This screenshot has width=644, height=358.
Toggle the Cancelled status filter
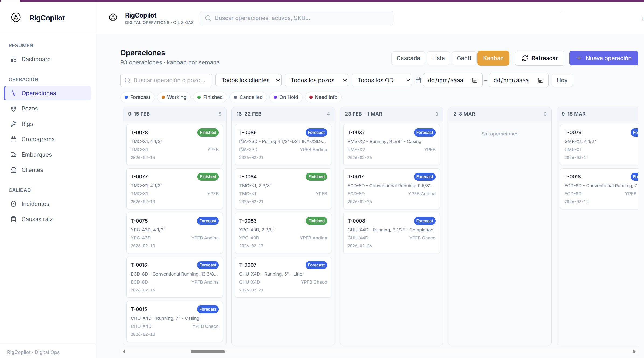[x=248, y=97]
